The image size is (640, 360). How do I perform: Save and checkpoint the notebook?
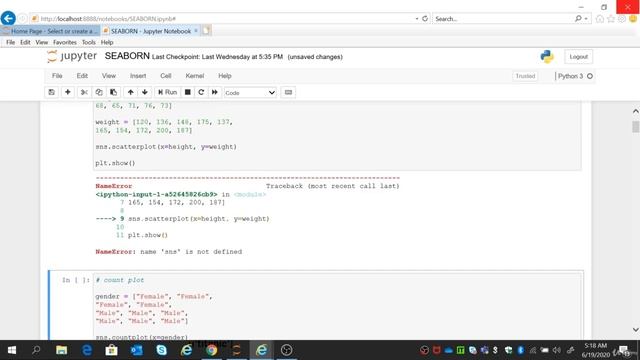pos(51,92)
